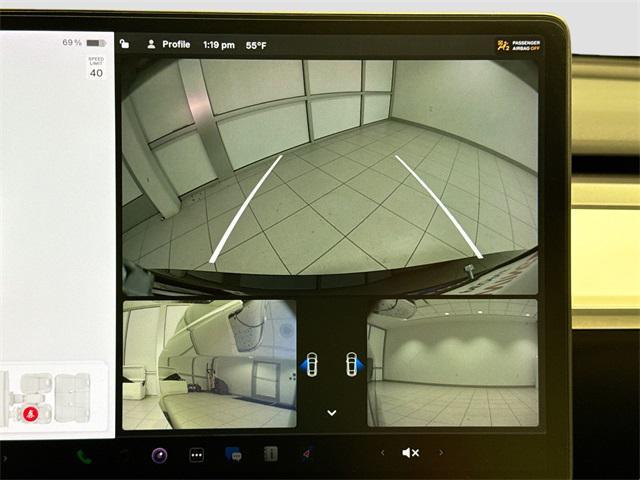Open the Profile dropdown

point(169,44)
